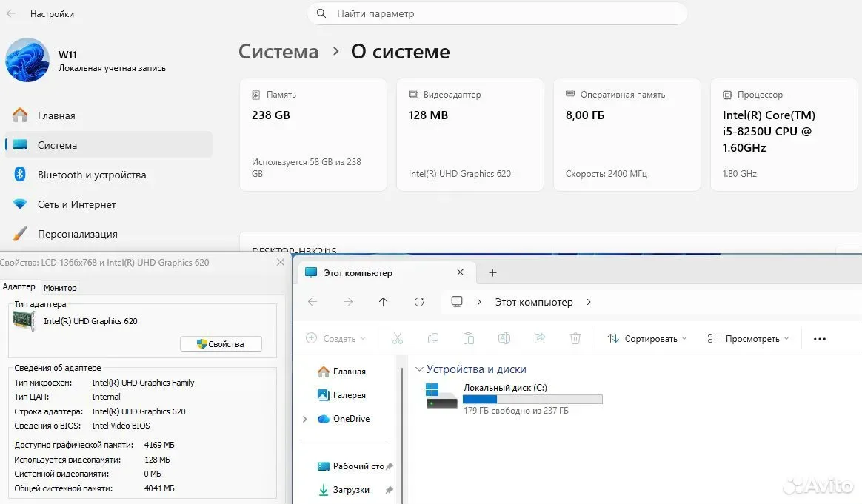The image size is (862, 504).
Task: Open Персонализация section
Action: point(108,234)
